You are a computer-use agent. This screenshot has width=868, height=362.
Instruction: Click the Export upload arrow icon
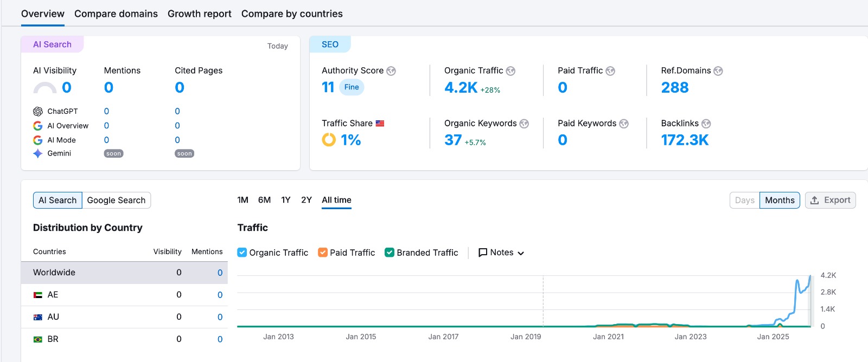814,200
